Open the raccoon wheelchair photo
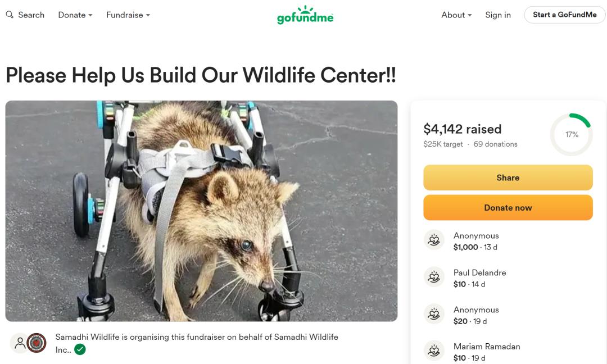This screenshot has height=364, width=607. tap(201, 211)
